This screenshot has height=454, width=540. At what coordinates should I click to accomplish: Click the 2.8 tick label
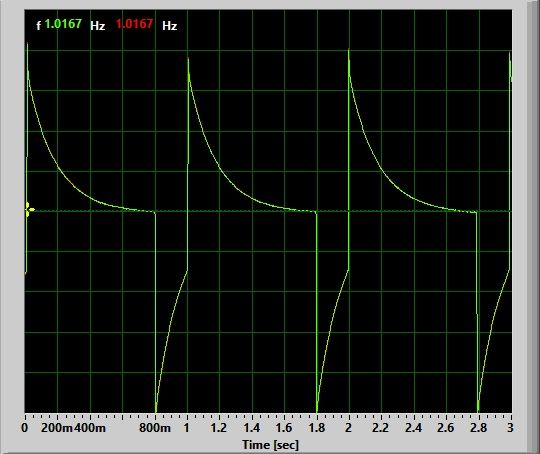479,428
